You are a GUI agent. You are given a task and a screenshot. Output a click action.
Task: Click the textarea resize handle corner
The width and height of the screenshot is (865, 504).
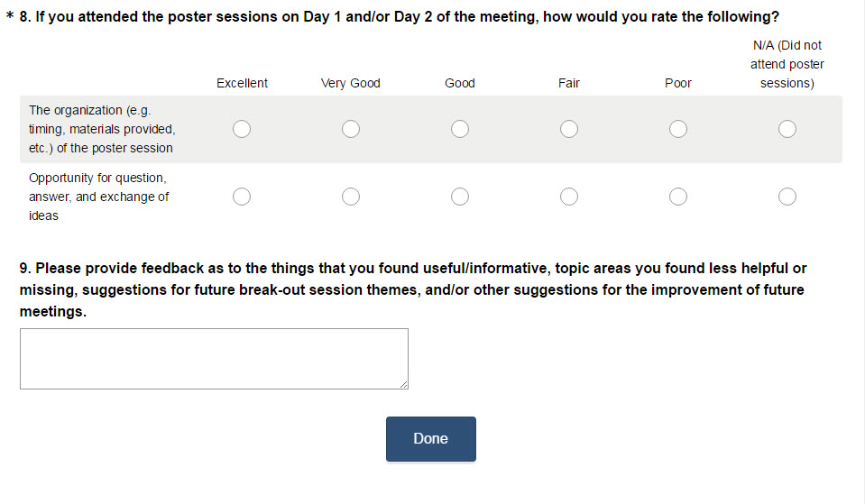(x=403, y=384)
